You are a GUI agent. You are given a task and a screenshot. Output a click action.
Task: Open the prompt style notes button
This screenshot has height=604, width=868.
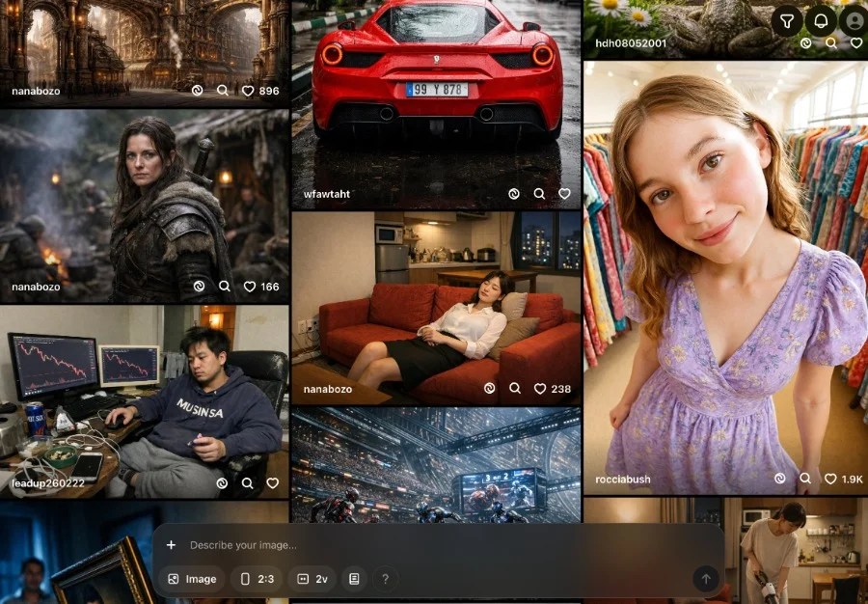coord(354,579)
